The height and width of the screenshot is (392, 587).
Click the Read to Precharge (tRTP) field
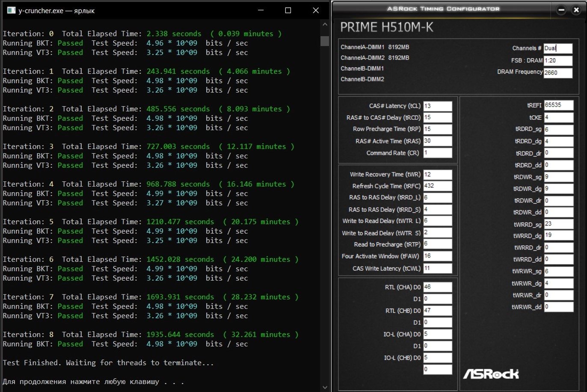438,244
